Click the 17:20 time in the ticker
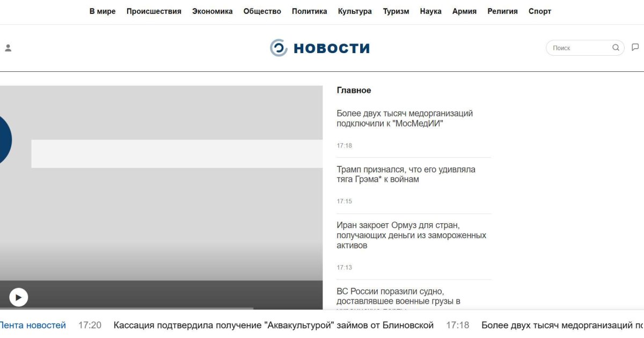The width and height of the screenshot is (644, 338). pyautogui.click(x=90, y=325)
